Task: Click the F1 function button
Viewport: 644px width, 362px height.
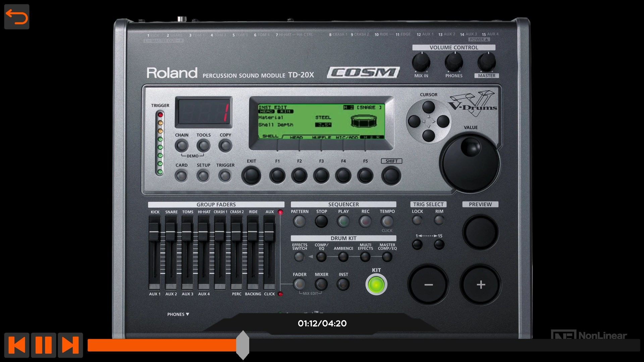Action: (277, 176)
